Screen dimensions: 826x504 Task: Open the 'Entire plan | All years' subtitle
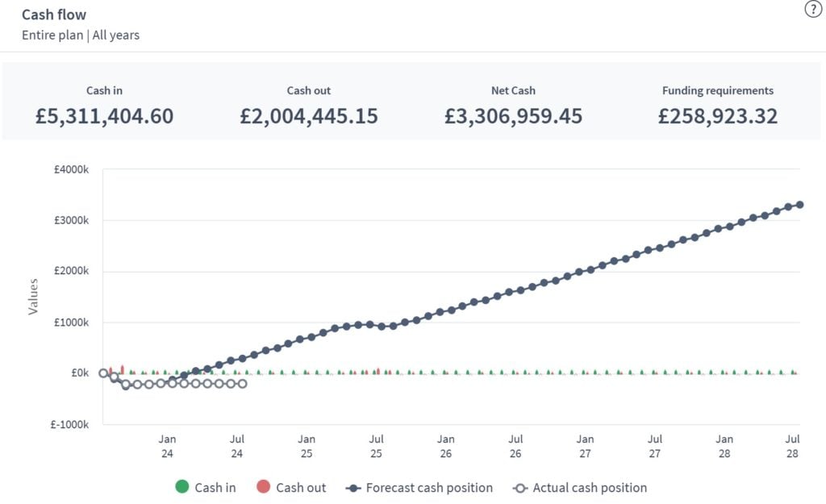[81, 35]
